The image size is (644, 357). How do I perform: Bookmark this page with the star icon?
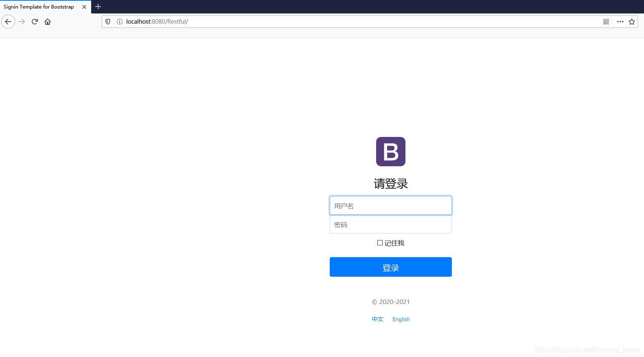[632, 22]
